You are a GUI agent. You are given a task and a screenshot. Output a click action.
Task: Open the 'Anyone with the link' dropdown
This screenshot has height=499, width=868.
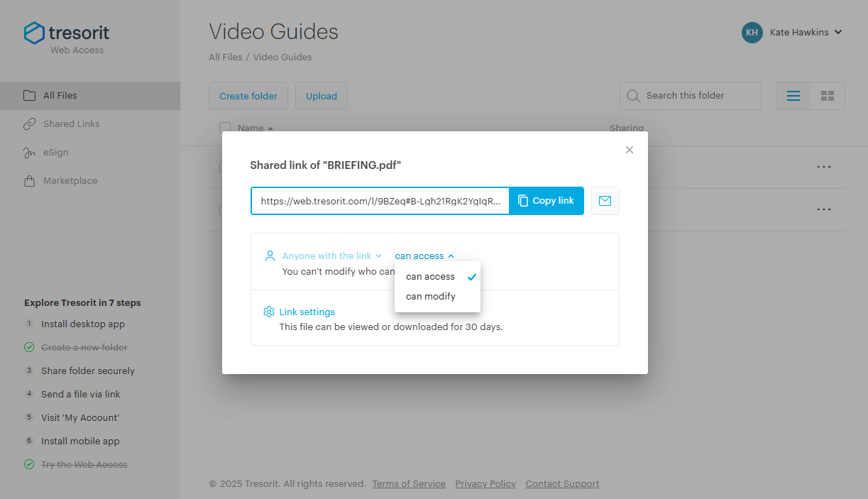[x=328, y=256]
